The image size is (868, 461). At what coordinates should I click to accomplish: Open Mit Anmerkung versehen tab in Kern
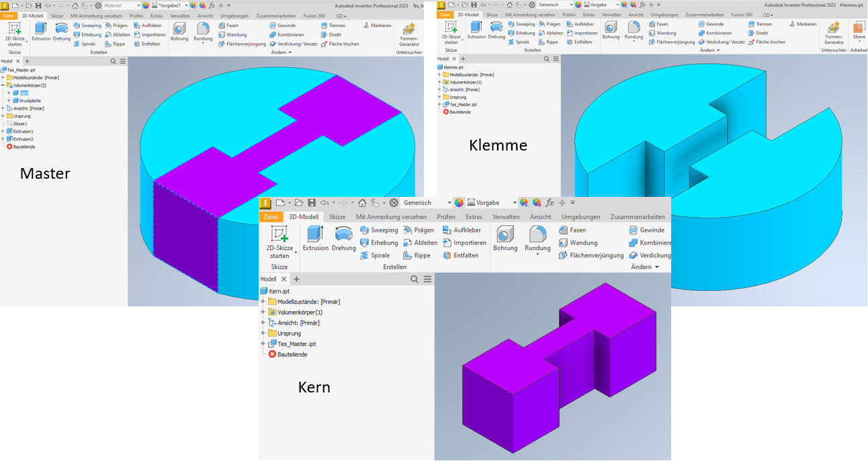click(x=391, y=217)
